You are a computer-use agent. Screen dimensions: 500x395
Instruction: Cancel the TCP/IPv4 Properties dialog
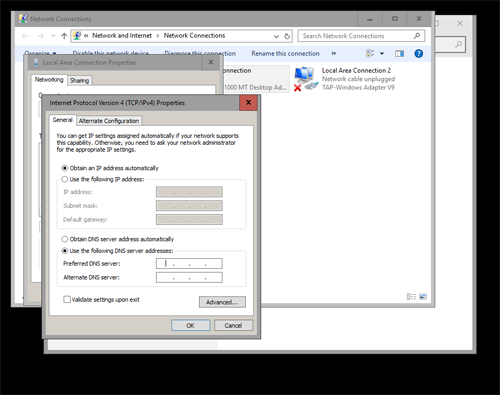pos(233,325)
